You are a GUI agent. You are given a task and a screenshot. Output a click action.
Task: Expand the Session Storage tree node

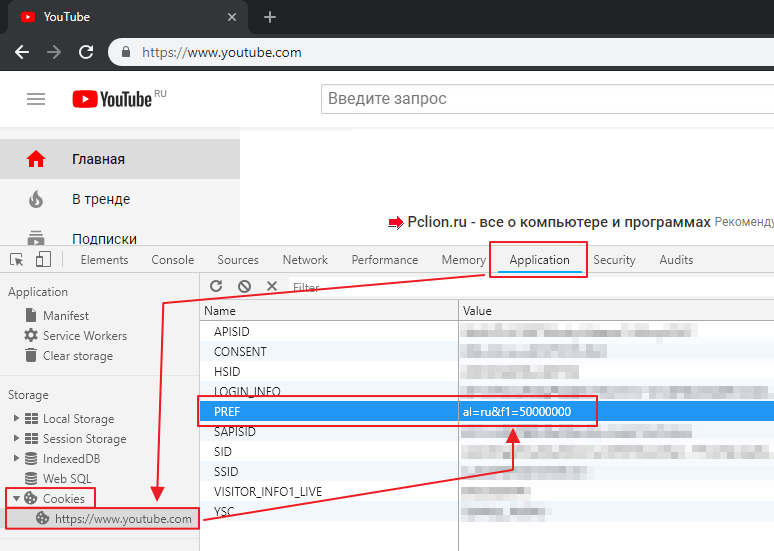point(16,438)
